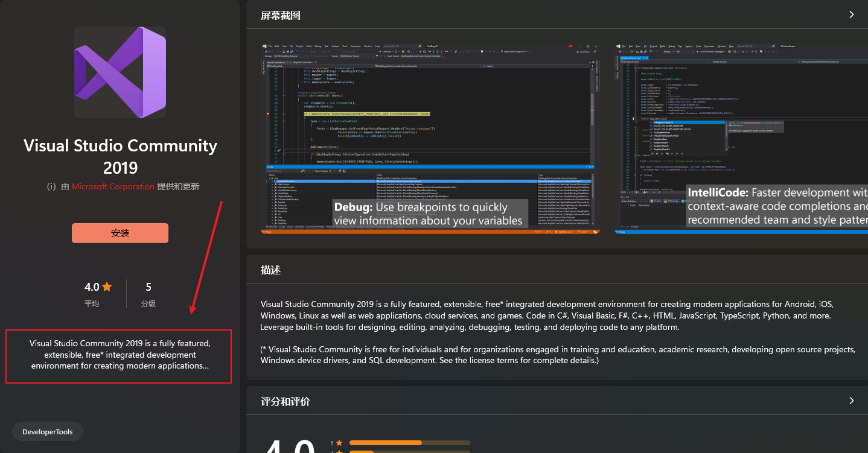Expand the 屏幕截图 section chevron
The width and height of the screenshot is (868, 453).
[x=852, y=14]
